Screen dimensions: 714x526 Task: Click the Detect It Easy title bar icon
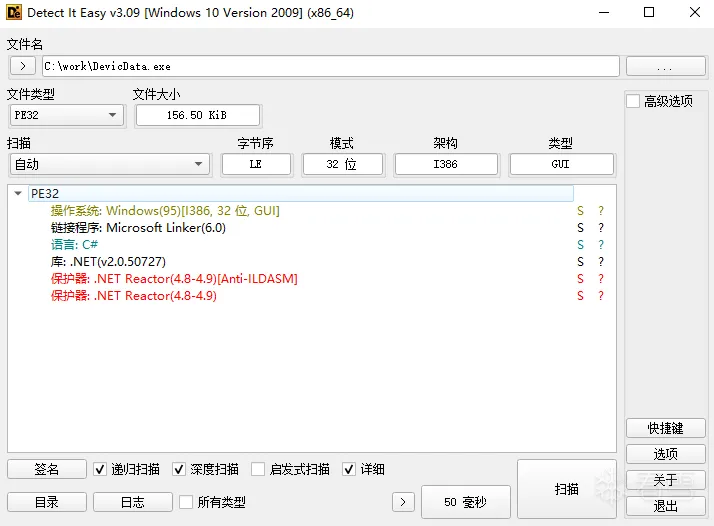click(x=14, y=12)
